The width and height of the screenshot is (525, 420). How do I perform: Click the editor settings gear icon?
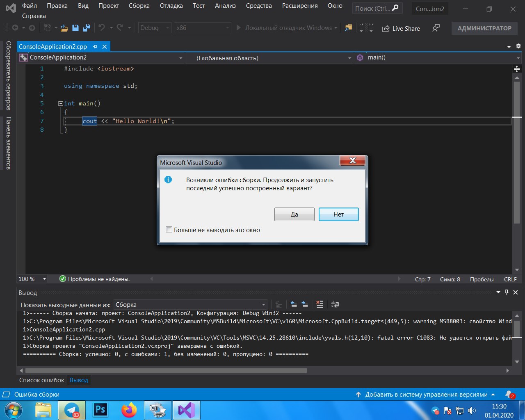point(518,46)
